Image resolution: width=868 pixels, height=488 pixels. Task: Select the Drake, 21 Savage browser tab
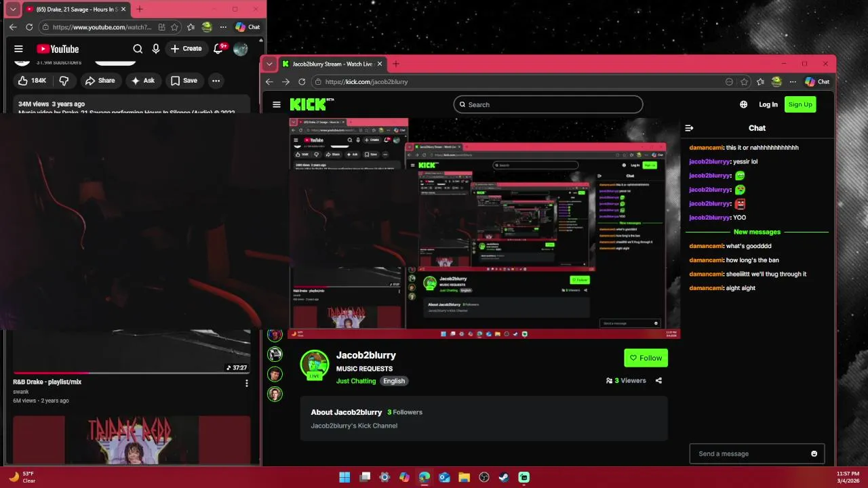pyautogui.click(x=76, y=9)
